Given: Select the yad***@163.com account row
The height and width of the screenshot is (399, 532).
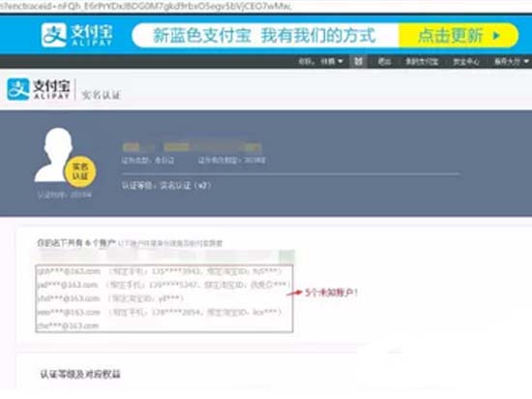Looking at the screenshot, I should (x=163, y=285).
